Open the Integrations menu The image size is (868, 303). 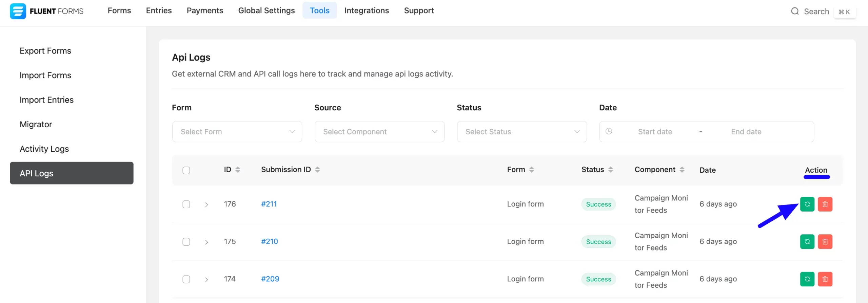click(367, 10)
